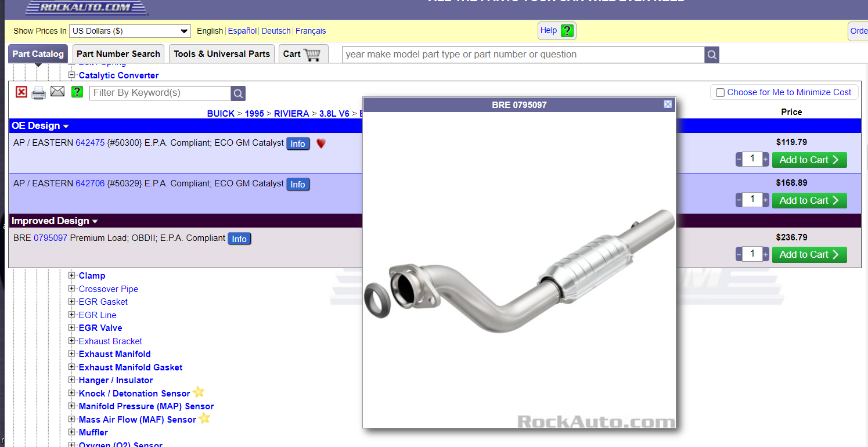Decrease quantity for the $119.79 part

[x=739, y=159]
